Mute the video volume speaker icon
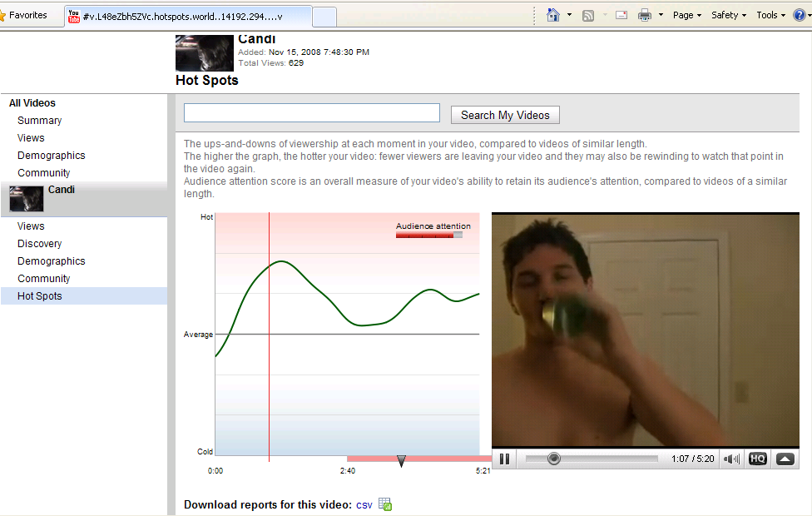 coord(731,459)
